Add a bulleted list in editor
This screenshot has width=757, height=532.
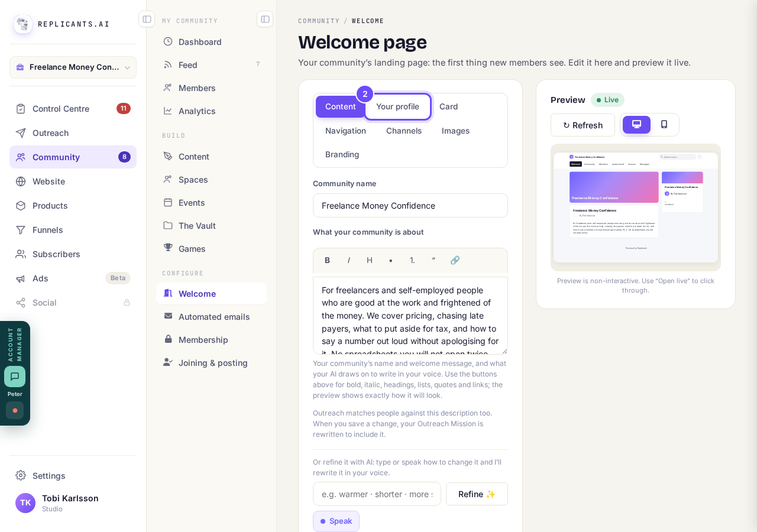pyautogui.click(x=391, y=260)
